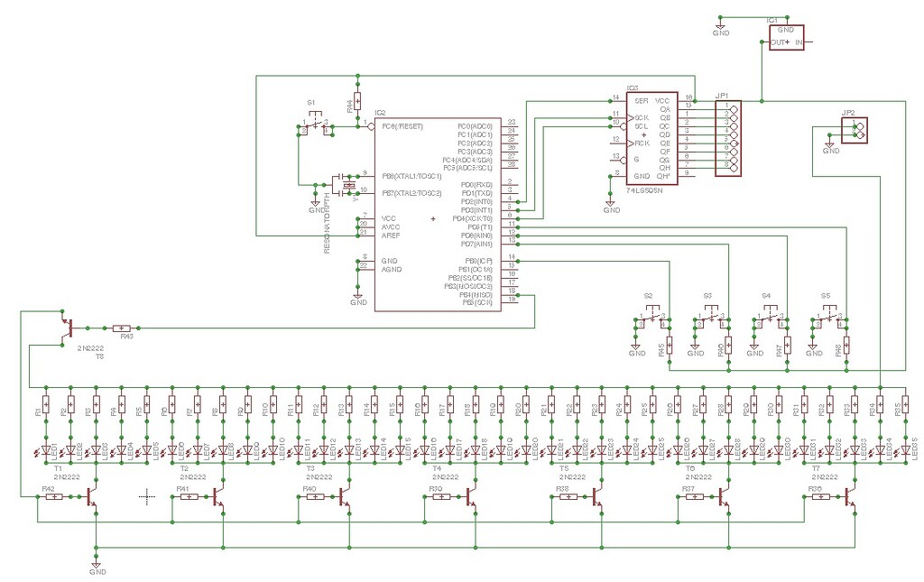Toggle switch S5 contact symbol
The width and height of the screenshot is (924, 582).
pyautogui.click(x=828, y=318)
